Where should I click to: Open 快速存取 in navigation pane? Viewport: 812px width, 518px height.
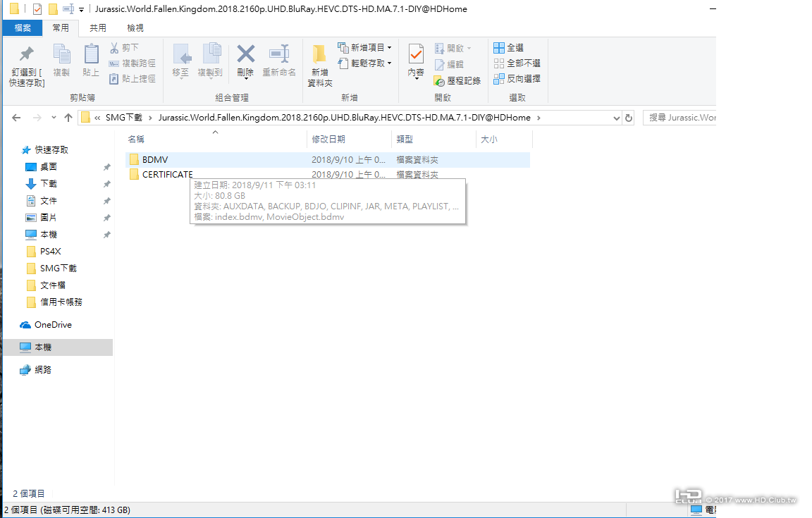pyautogui.click(x=51, y=150)
